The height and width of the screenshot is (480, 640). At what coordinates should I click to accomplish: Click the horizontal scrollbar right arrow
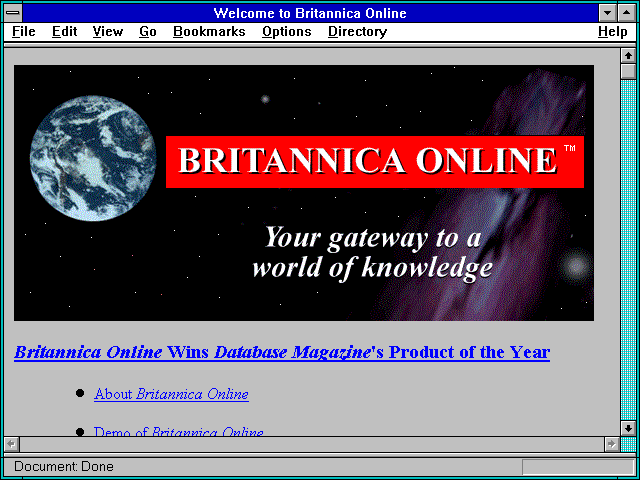(611, 444)
